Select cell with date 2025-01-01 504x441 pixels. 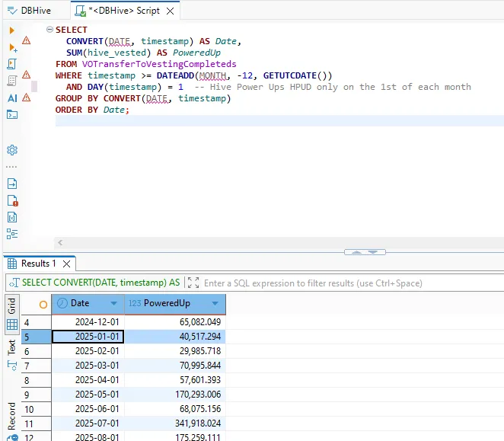coord(88,337)
